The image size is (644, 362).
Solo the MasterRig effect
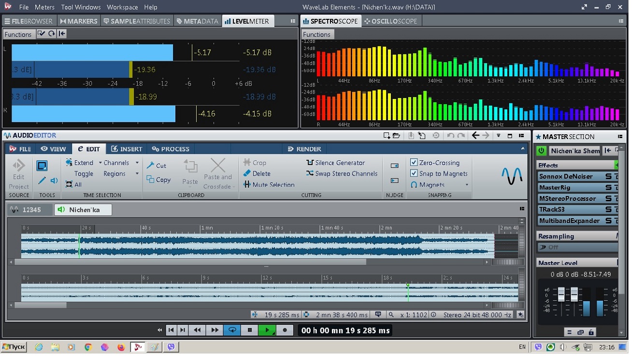[x=608, y=187]
